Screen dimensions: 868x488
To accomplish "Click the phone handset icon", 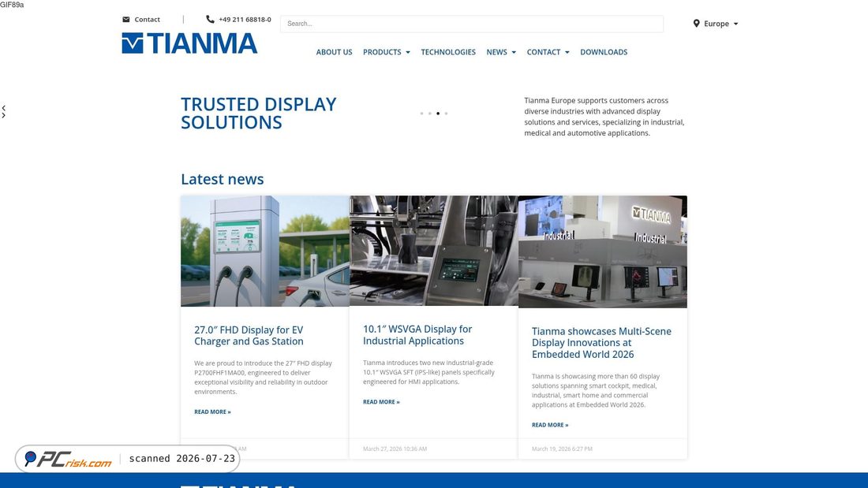I will [210, 19].
